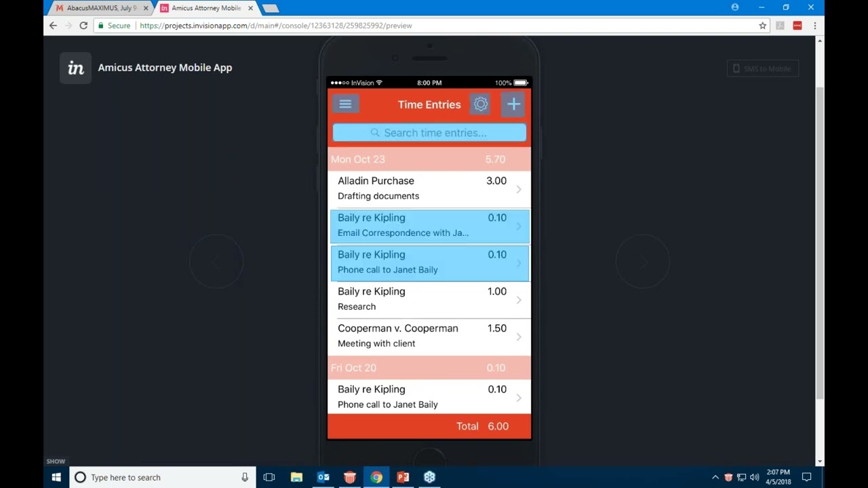Click Amicus Attorney Mobile App title

(x=165, y=68)
